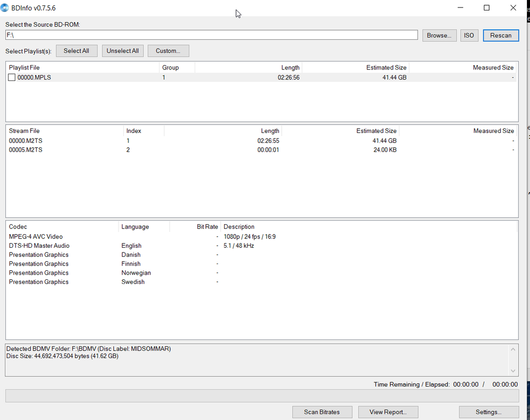The height and width of the screenshot is (420, 530).
Task: Click the scan progress bar
Action: (x=262, y=396)
